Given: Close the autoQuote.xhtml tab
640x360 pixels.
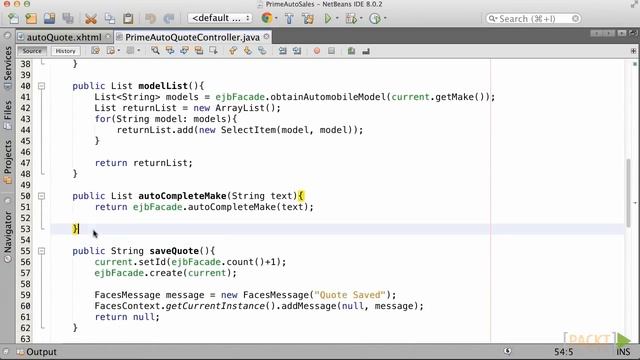Looking at the screenshot, I should coord(108,37).
